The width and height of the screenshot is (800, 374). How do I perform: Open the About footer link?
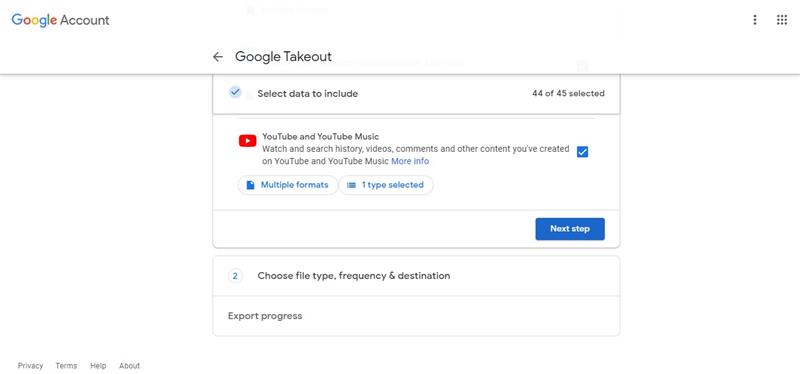click(130, 366)
